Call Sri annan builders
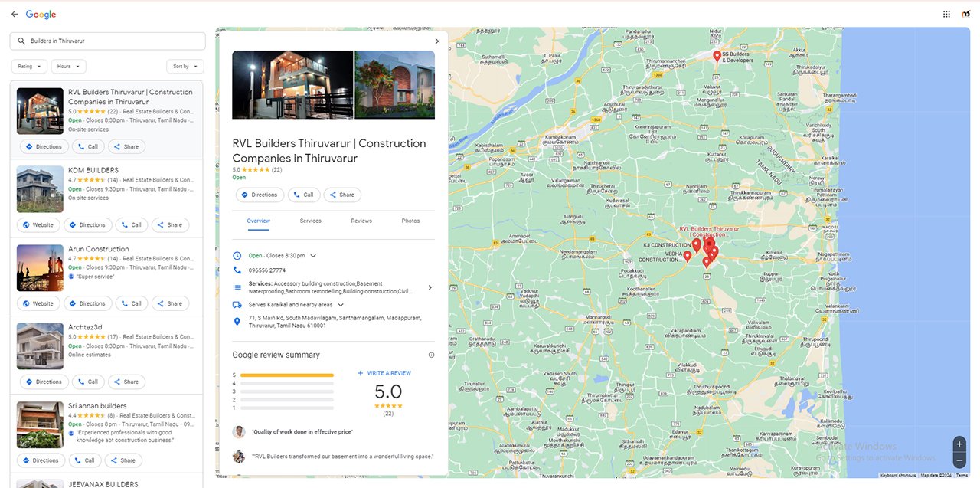980x488 pixels. tap(85, 460)
